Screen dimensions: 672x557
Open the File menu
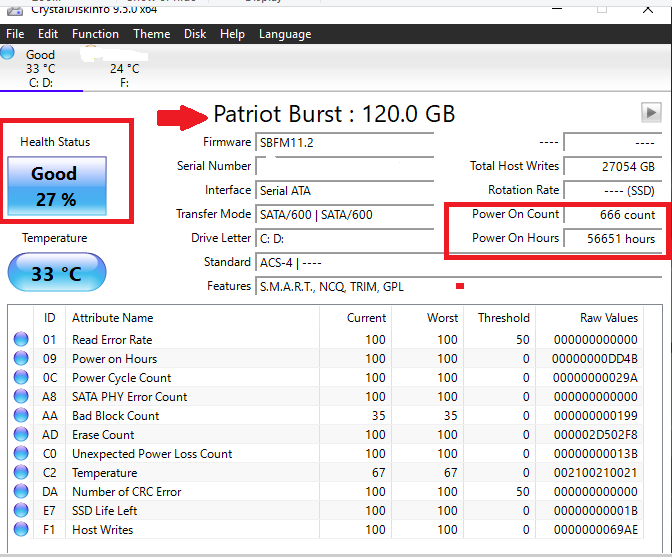15,34
